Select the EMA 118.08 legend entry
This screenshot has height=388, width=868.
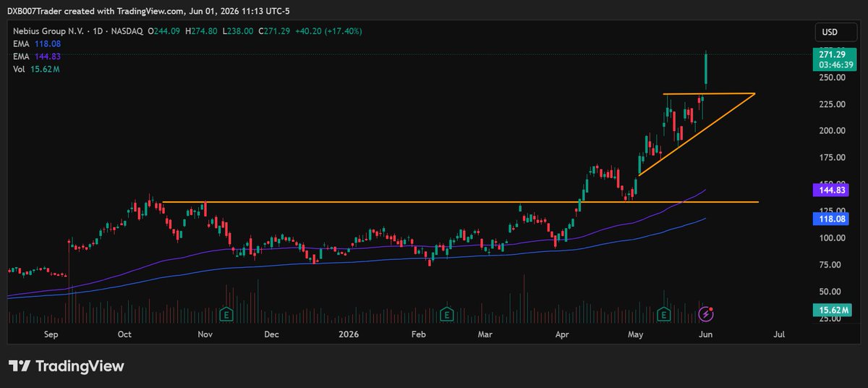coord(35,43)
